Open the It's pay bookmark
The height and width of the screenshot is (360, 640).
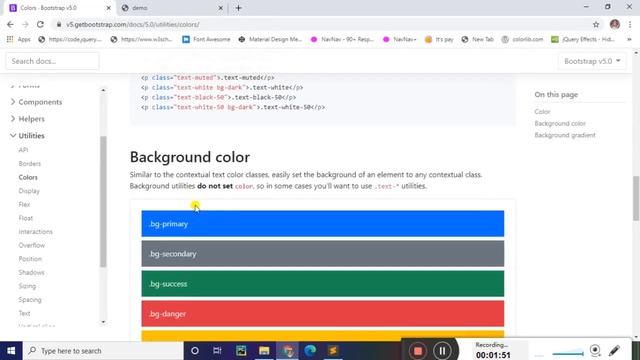(439, 39)
